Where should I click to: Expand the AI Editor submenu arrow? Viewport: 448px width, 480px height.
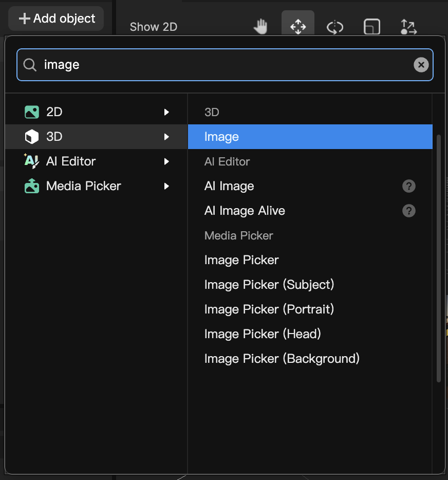[x=166, y=161]
